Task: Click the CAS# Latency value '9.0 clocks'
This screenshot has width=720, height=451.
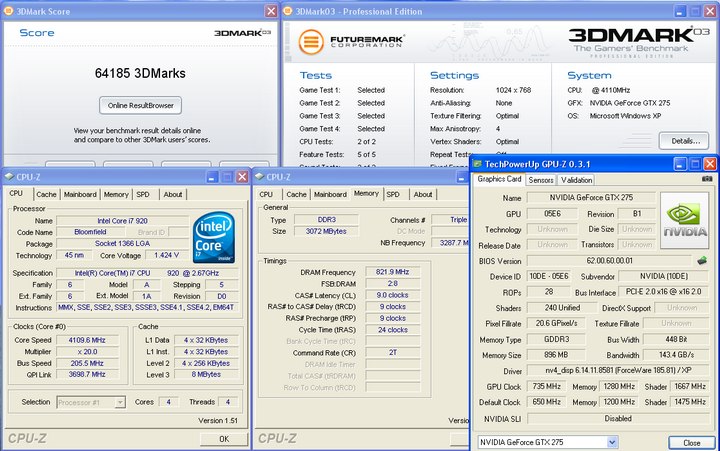Action: point(392,295)
